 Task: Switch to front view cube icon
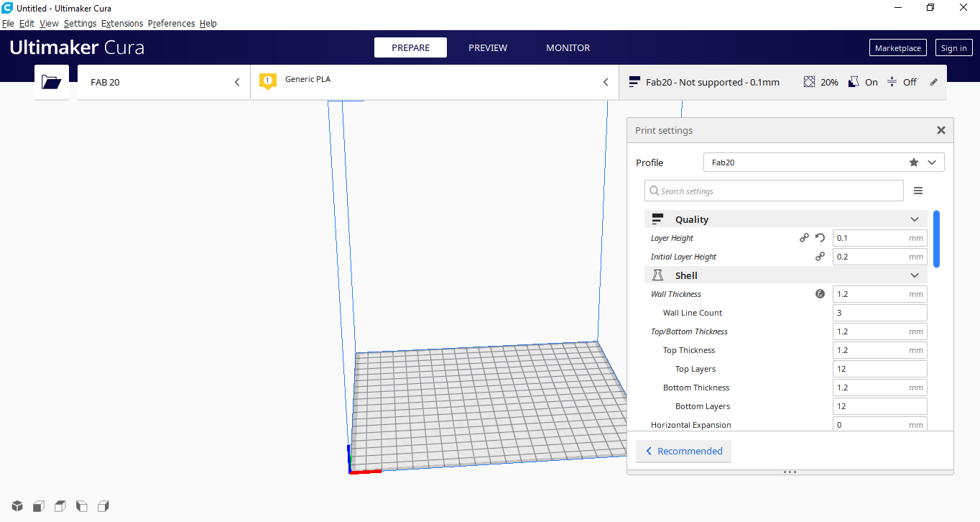39,506
